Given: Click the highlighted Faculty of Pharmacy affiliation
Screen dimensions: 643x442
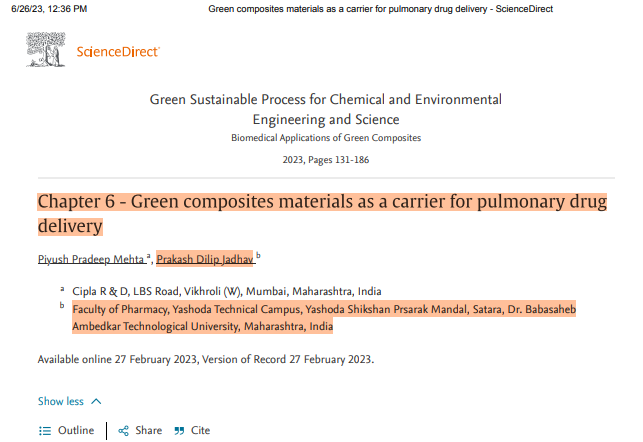Looking at the screenshot, I should click(x=324, y=318).
